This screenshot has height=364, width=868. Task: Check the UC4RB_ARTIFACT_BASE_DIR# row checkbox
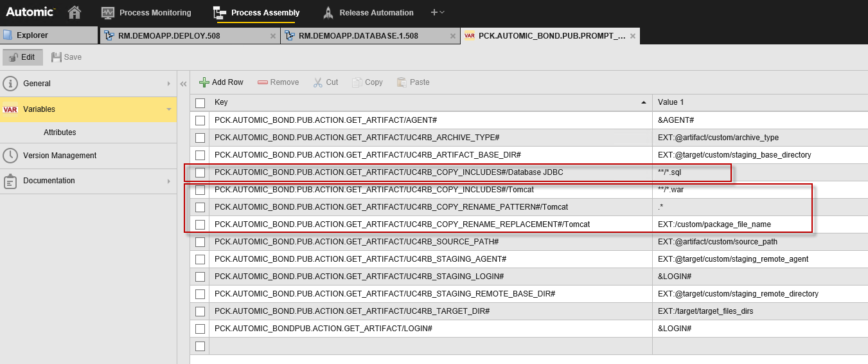[x=200, y=155]
